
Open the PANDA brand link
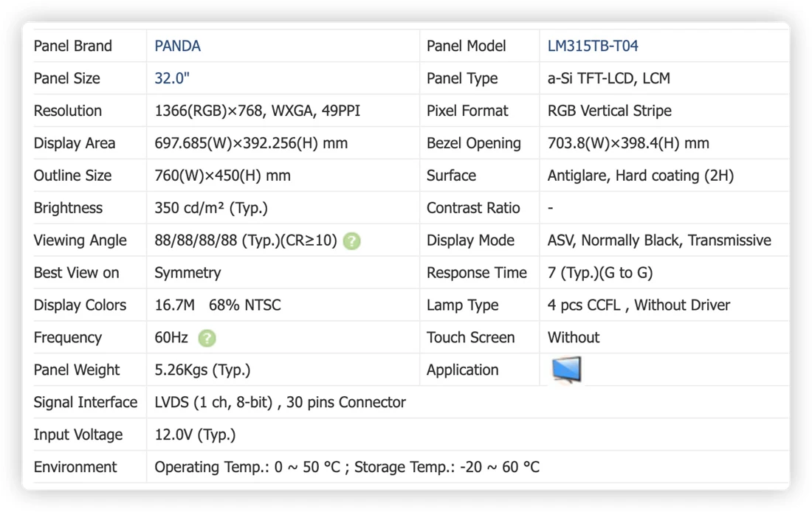point(178,46)
